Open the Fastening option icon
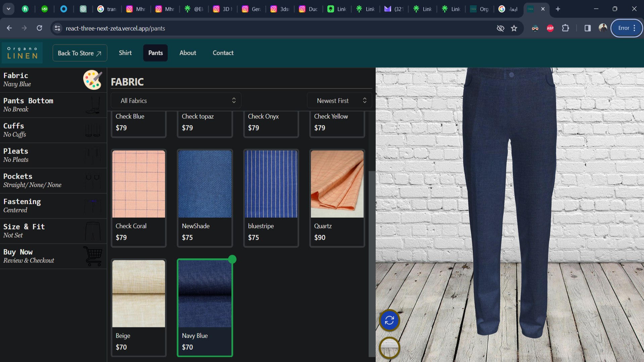The width and height of the screenshot is (644, 362). (x=93, y=206)
